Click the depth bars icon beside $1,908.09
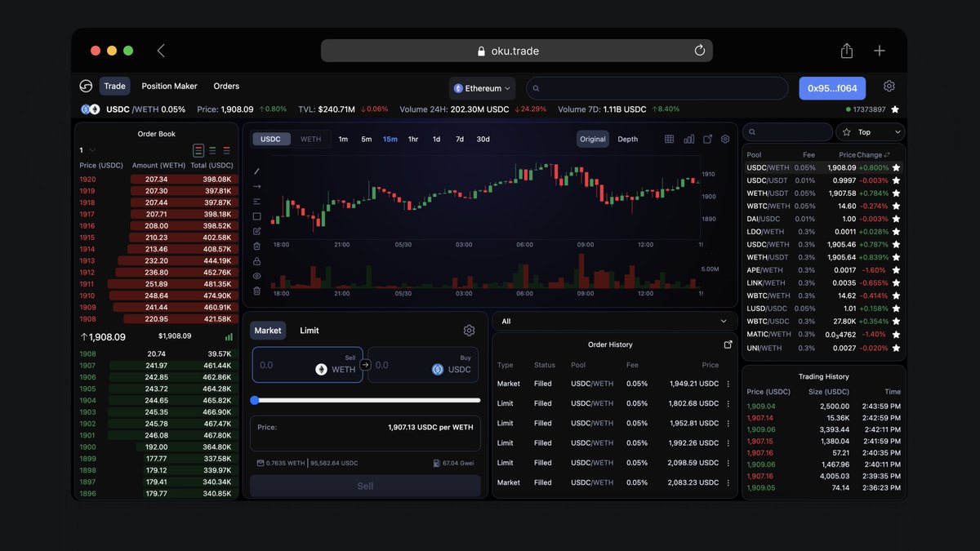The height and width of the screenshot is (551, 980). 229,336
